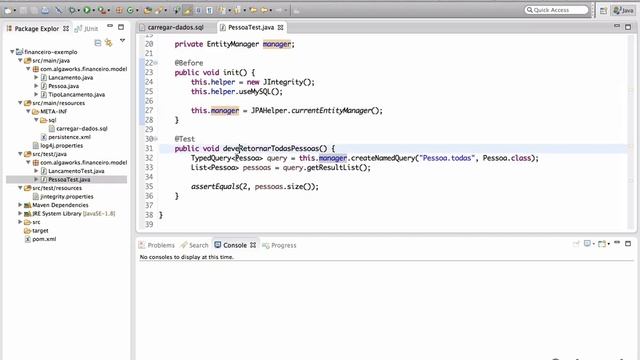Expand the Maven Dependencies node
640x360 pixels.
click(x=20, y=205)
